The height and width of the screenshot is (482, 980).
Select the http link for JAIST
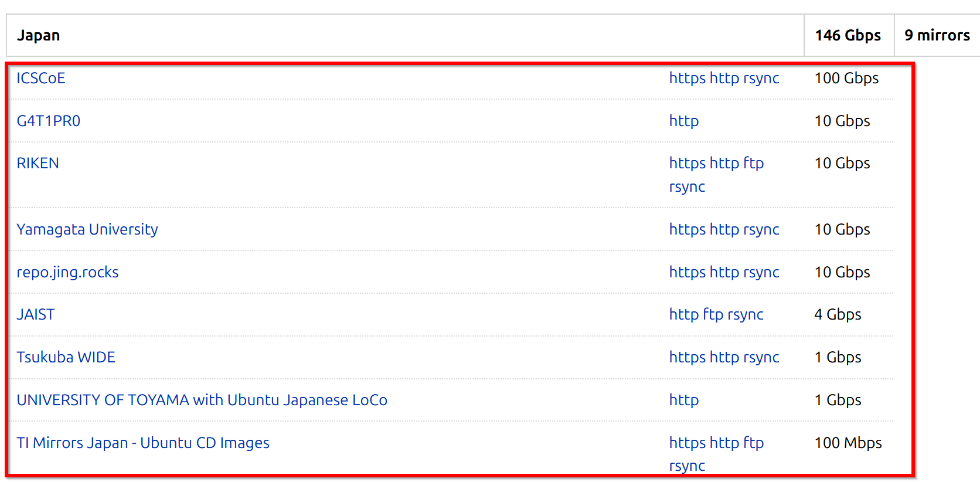(684, 314)
